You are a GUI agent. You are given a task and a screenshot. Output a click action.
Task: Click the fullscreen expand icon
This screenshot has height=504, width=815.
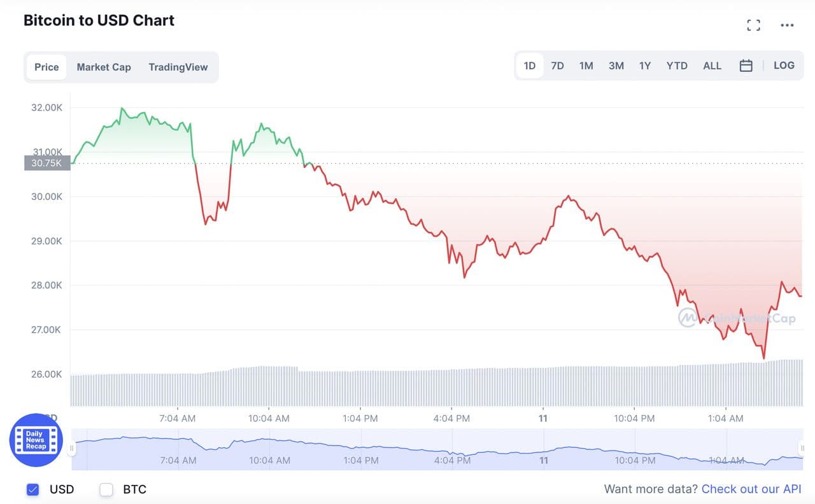coord(753,25)
